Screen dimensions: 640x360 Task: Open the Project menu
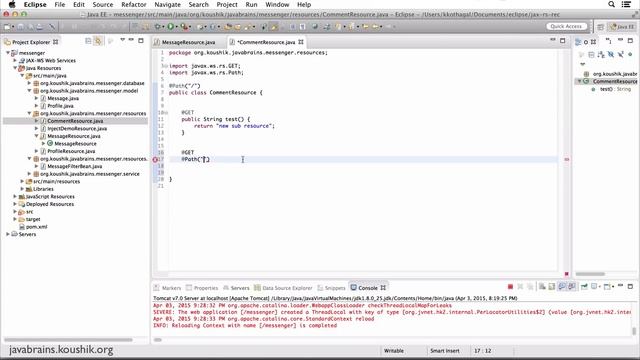click(227, 4)
